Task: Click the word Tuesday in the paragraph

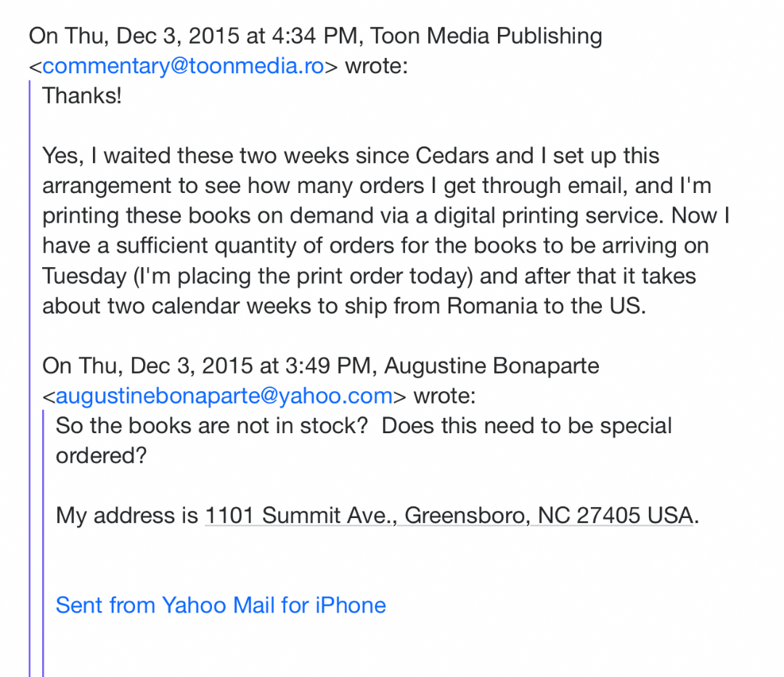Action: click(x=84, y=276)
